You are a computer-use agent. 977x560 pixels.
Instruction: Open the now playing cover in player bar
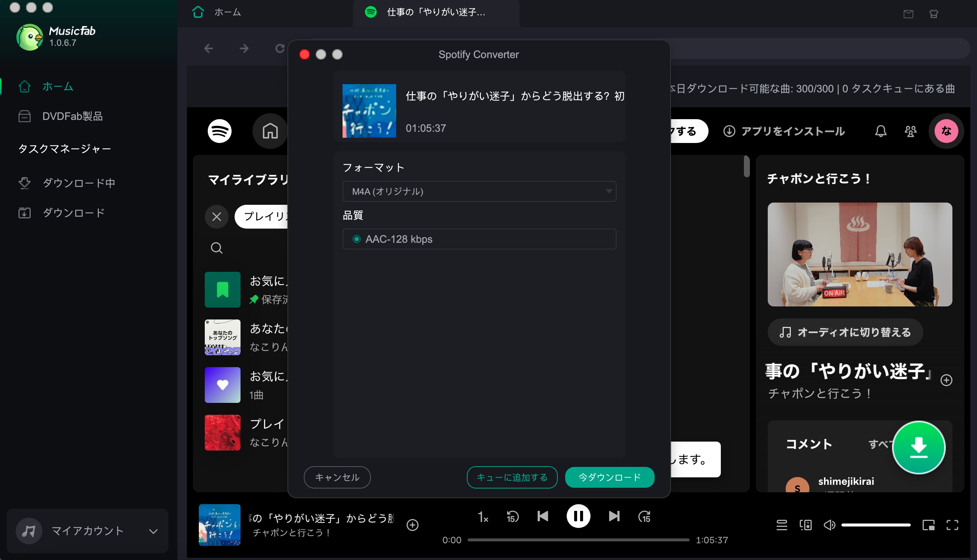pyautogui.click(x=220, y=525)
